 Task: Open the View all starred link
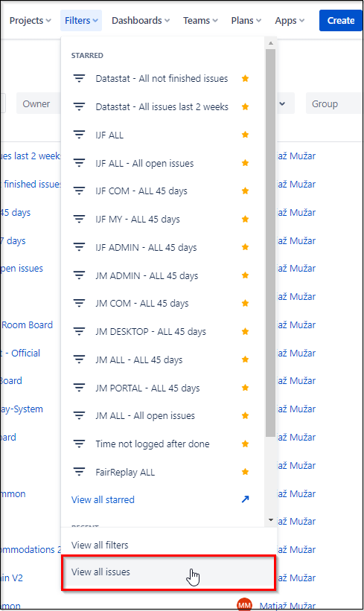[103, 499]
